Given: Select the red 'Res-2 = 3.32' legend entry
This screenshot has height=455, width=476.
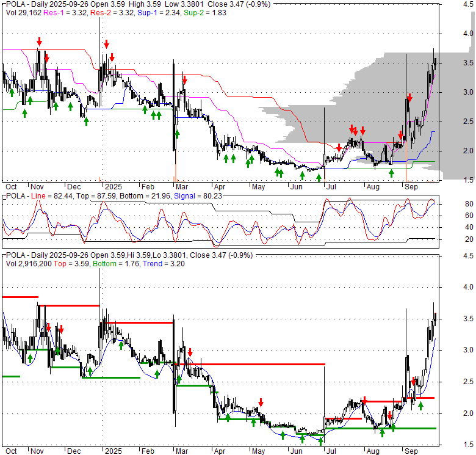Looking at the screenshot, I should [112, 13].
